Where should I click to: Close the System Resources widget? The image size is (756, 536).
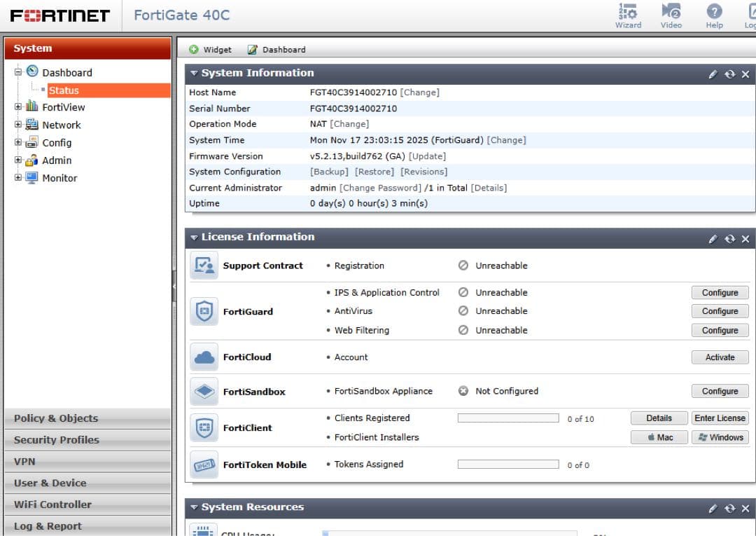(745, 509)
